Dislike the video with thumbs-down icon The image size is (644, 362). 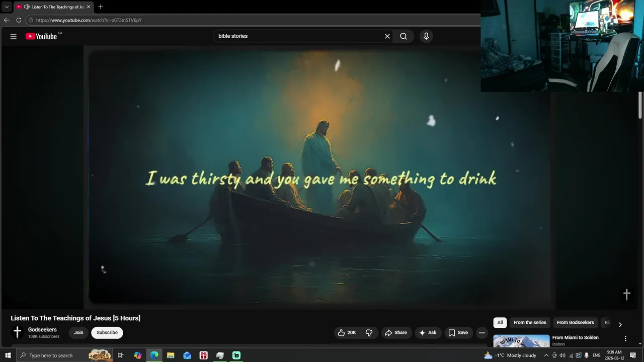coord(369,333)
